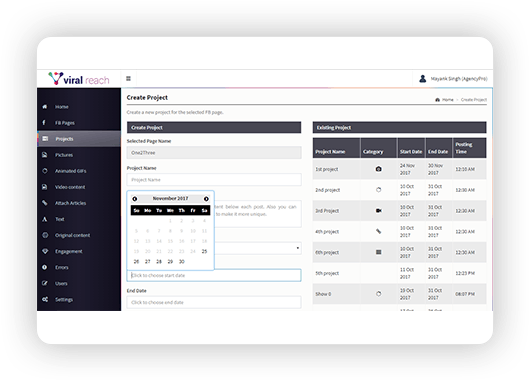Click the Text letter A icon
This screenshot has height=381, width=531.
coord(45,219)
